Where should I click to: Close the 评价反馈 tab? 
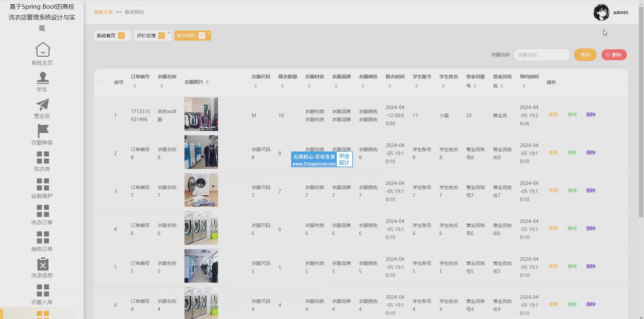coord(169,33)
